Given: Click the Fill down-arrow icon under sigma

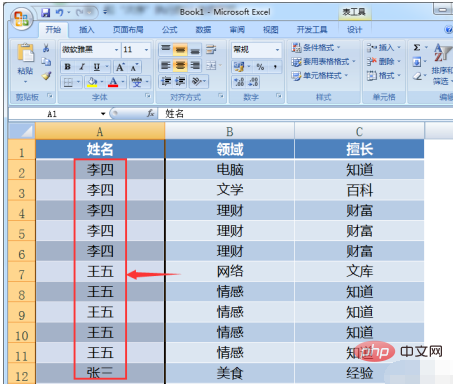Looking at the screenshot, I should click(x=417, y=62).
